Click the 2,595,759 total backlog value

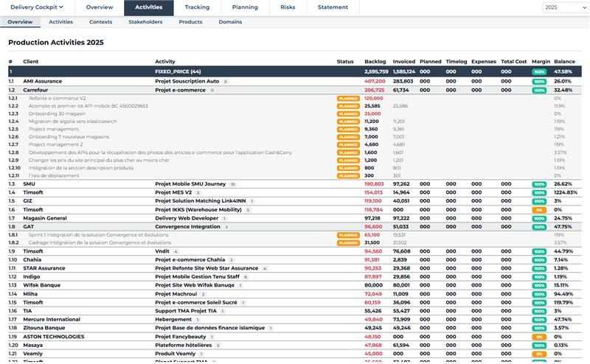tap(376, 71)
